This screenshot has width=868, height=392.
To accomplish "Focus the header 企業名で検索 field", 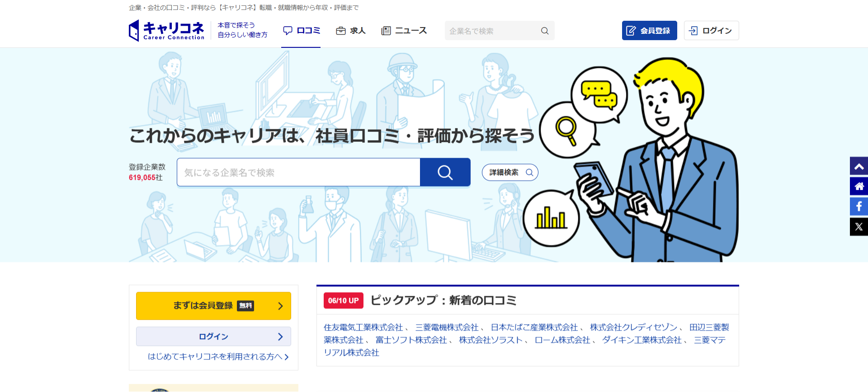I will tap(492, 31).
